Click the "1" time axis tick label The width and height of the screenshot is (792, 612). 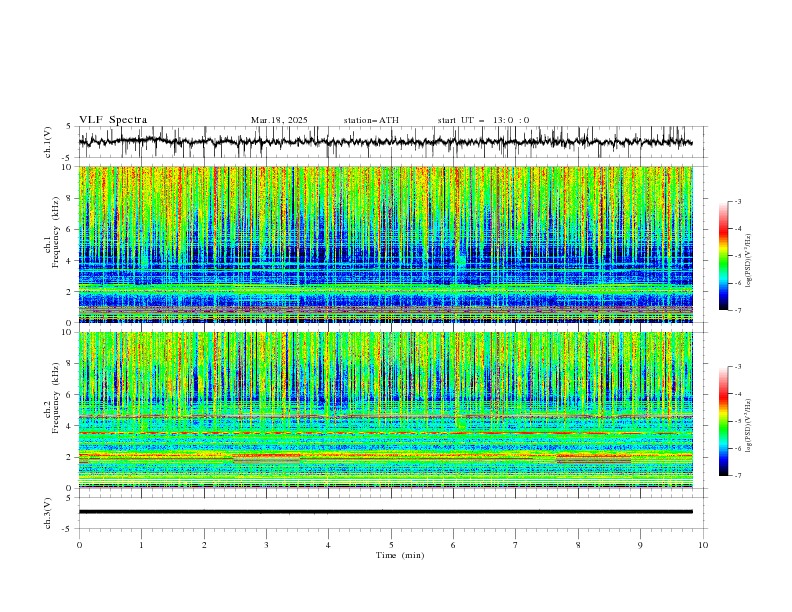(141, 545)
